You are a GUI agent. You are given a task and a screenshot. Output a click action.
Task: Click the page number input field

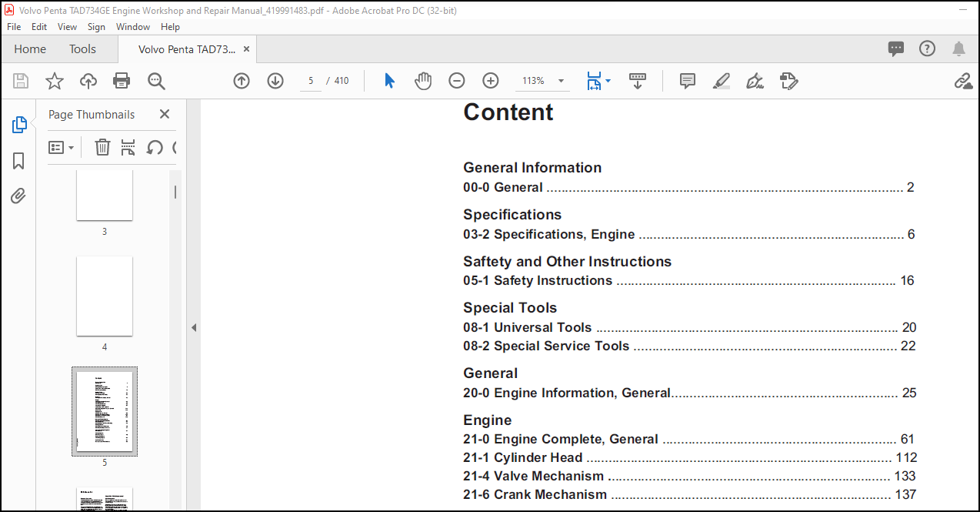(x=311, y=81)
